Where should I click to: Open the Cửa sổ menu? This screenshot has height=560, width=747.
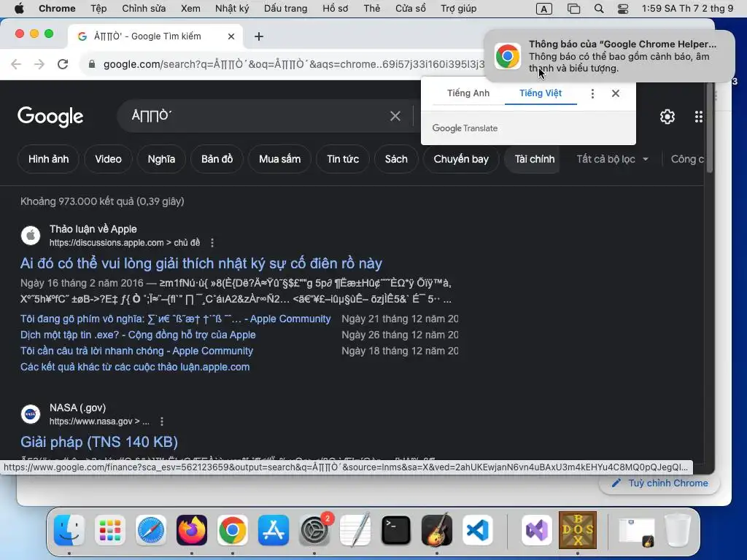point(410,9)
